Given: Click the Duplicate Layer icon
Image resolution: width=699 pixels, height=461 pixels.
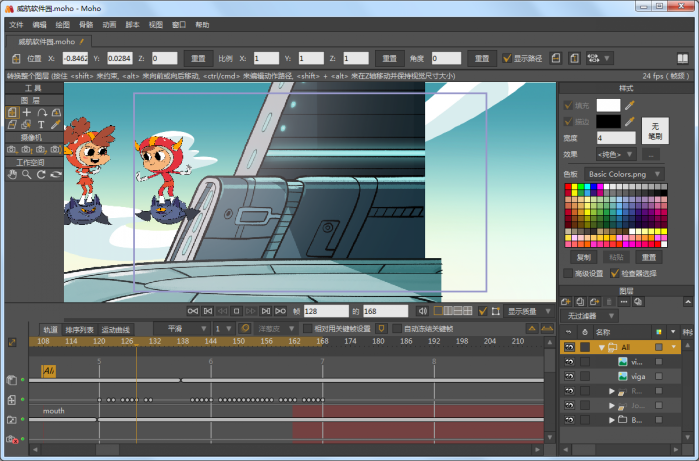Looking at the screenshot, I should pyautogui.click(x=580, y=302).
